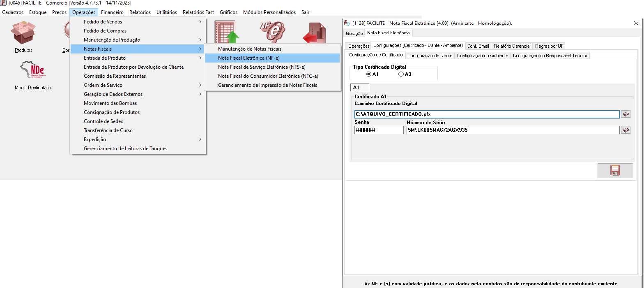Open the Relatório Gerencial tab

pyautogui.click(x=512, y=46)
